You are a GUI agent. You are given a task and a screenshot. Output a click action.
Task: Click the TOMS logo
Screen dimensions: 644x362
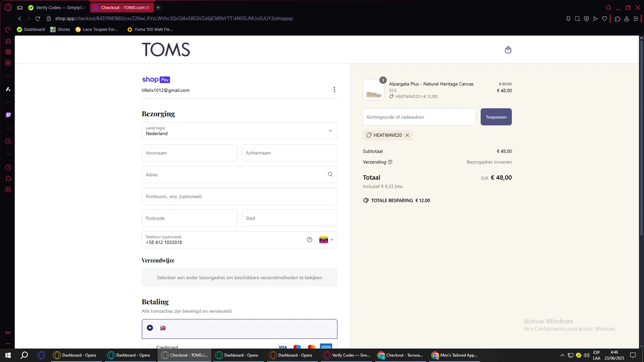click(x=166, y=50)
